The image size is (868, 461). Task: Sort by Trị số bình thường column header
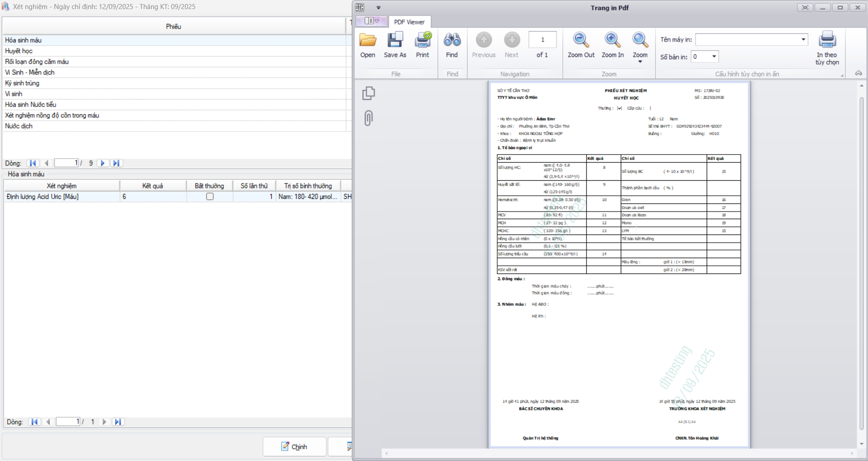point(308,186)
